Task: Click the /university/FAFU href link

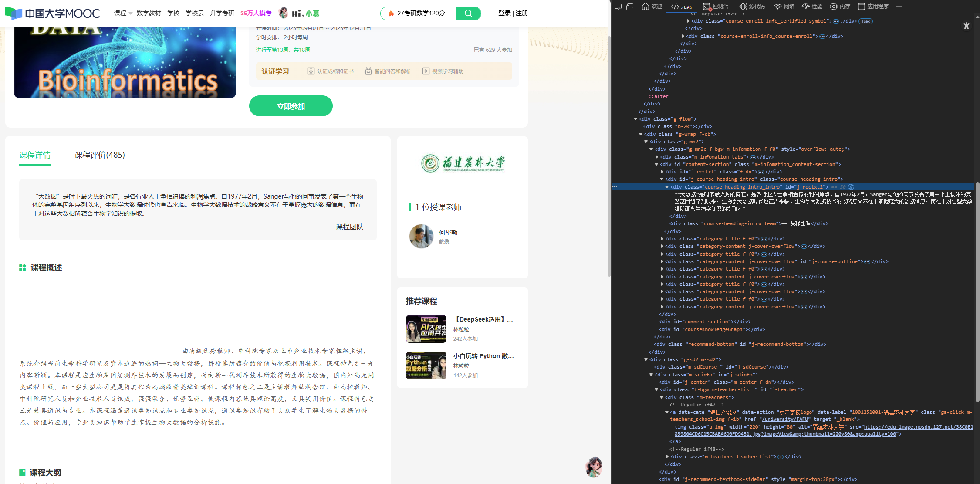Action: (784, 419)
